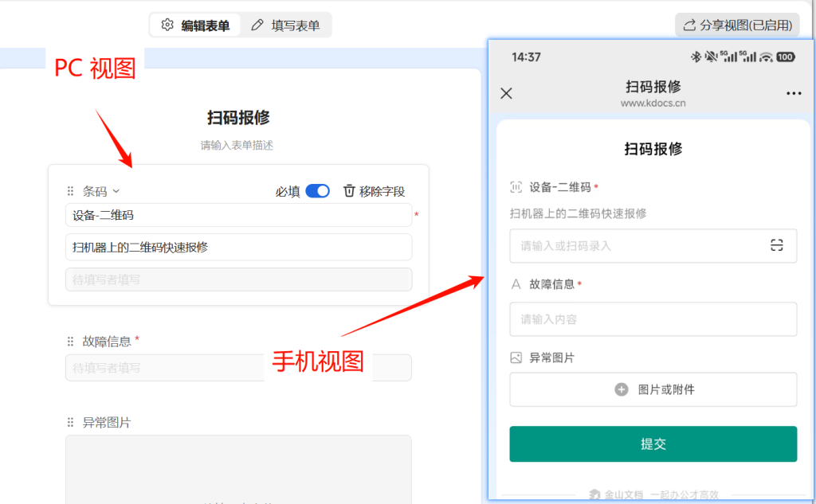Click text icon beside 故障信息 mobile label

point(516,284)
